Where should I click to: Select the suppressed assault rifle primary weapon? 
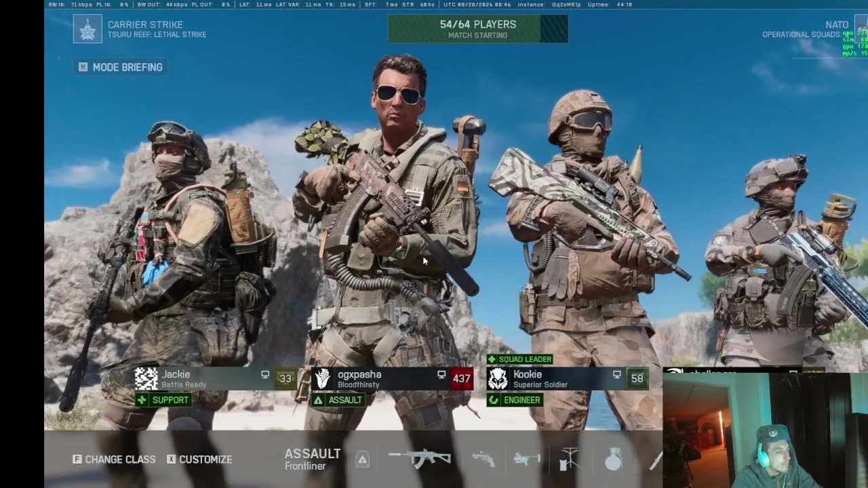[x=420, y=459]
